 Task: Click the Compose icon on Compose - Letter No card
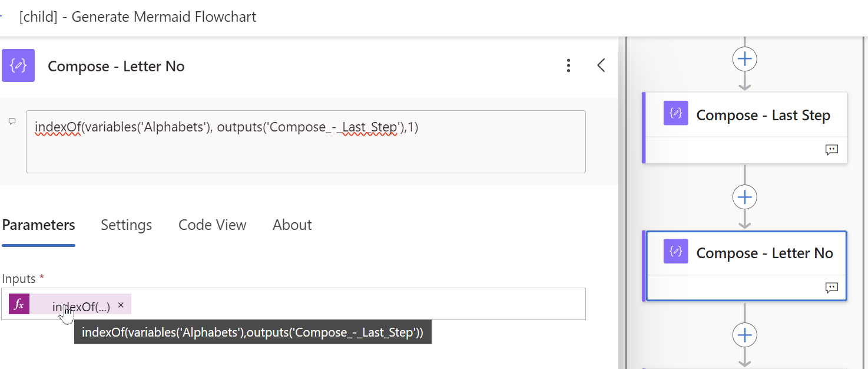[675, 251]
